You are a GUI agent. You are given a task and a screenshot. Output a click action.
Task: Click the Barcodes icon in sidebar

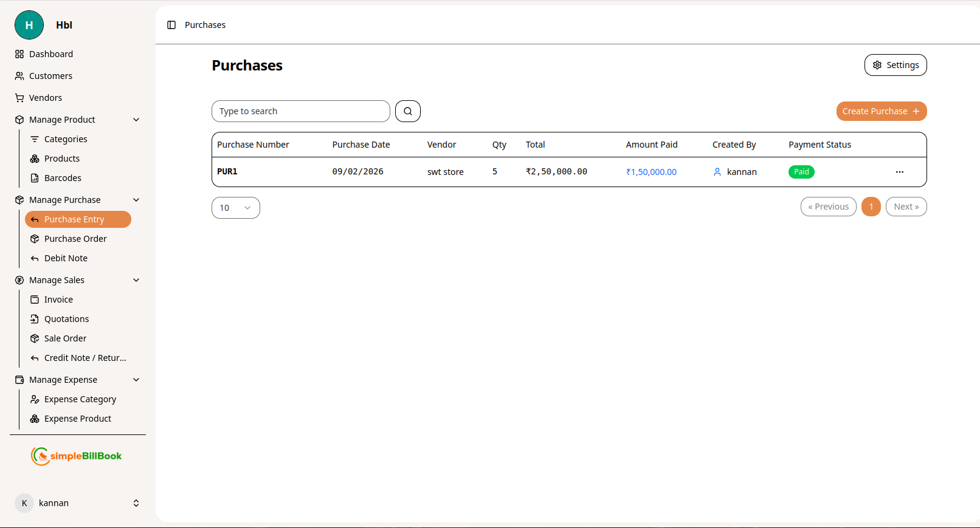35,178
